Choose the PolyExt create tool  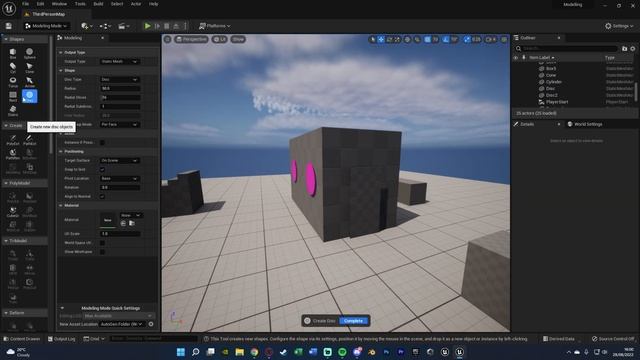[x=13, y=140]
